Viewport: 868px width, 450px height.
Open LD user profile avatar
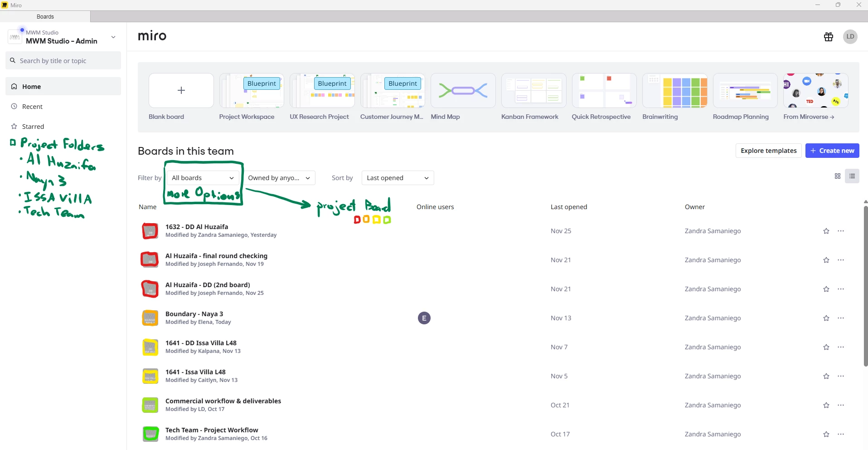click(850, 37)
